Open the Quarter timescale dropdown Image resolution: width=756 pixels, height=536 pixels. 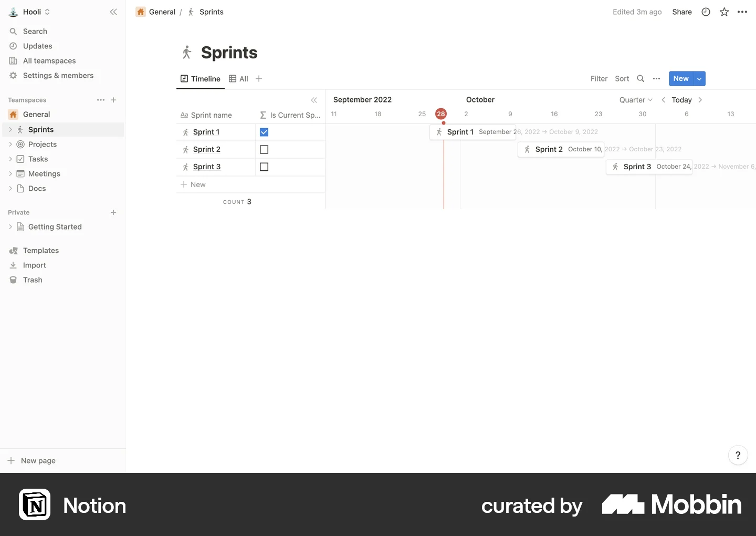pyautogui.click(x=636, y=100)
